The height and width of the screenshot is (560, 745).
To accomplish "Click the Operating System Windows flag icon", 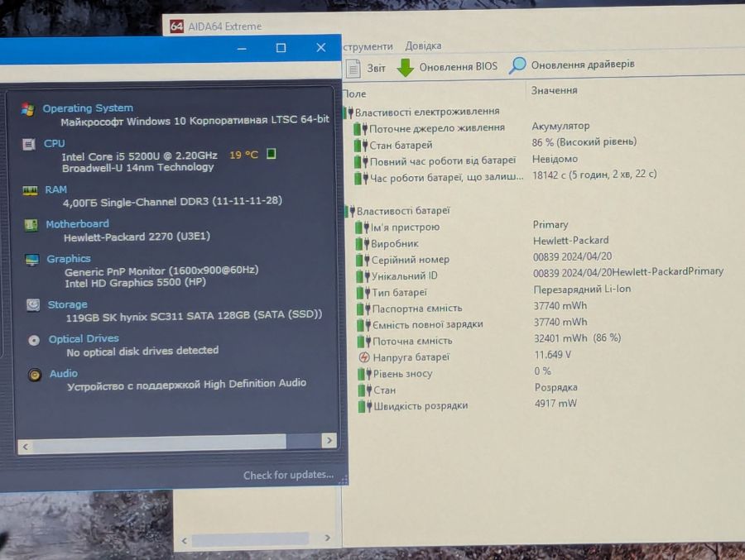I will [28, 110].
